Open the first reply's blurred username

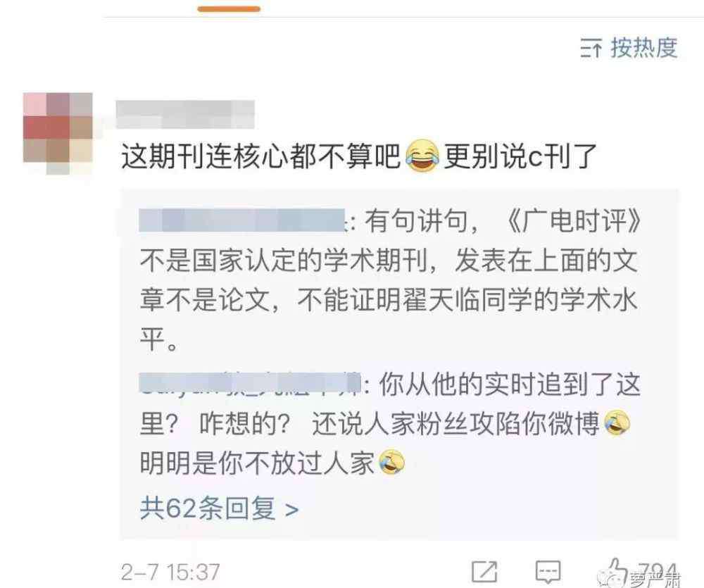242,220
